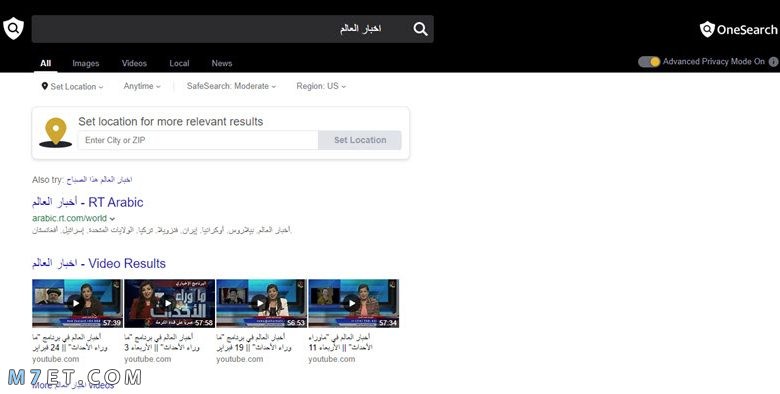Play the video with 57:58 duration
Screen dimensions: 780x394
point(169,303)
